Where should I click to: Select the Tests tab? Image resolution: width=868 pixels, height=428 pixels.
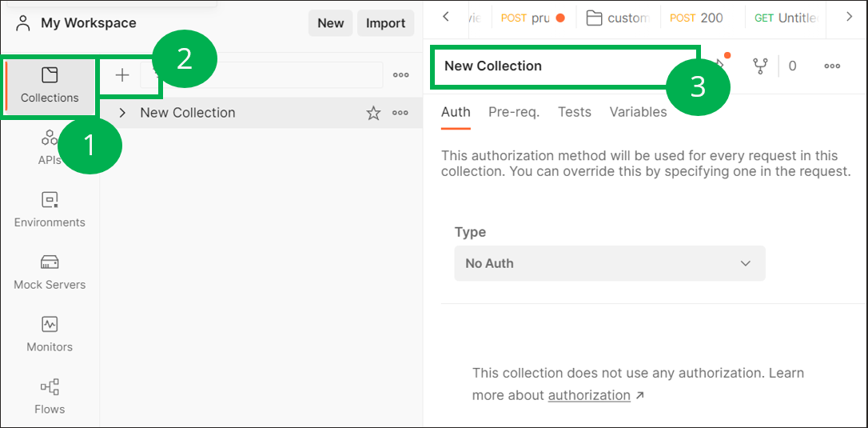point(575,112)
